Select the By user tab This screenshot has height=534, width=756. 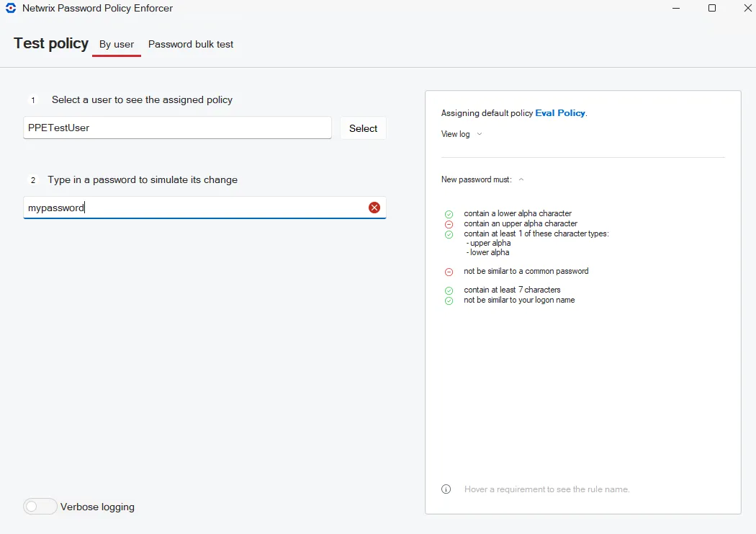[117, 45]
